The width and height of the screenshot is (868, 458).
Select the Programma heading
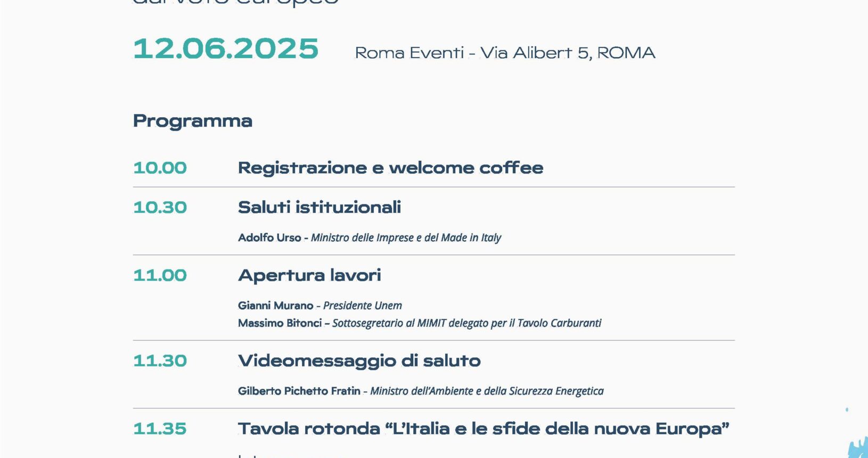click(x=193, y=121)
